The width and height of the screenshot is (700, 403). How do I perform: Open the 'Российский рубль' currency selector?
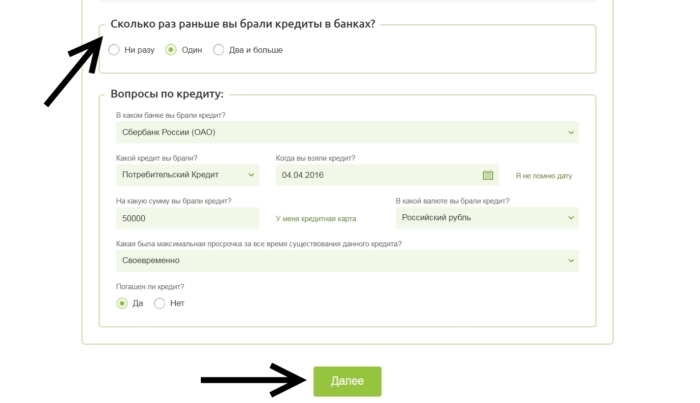[x=480, y=218]
